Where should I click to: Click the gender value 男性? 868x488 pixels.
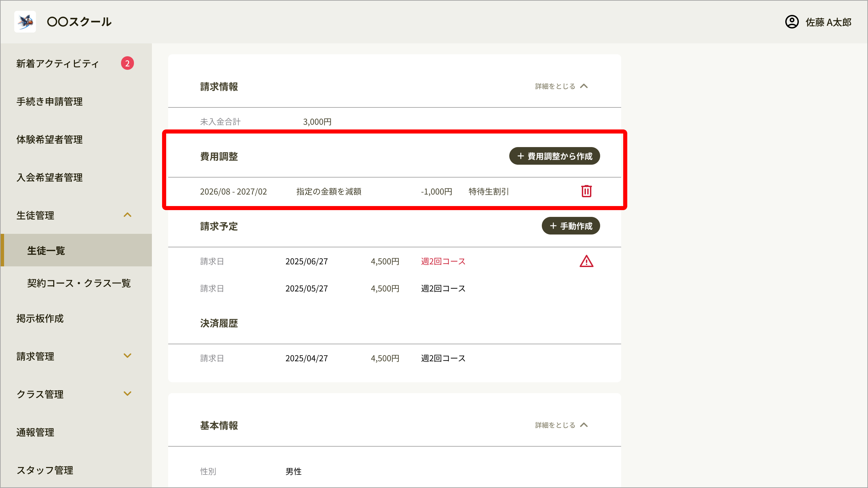(x=293, y=471)
